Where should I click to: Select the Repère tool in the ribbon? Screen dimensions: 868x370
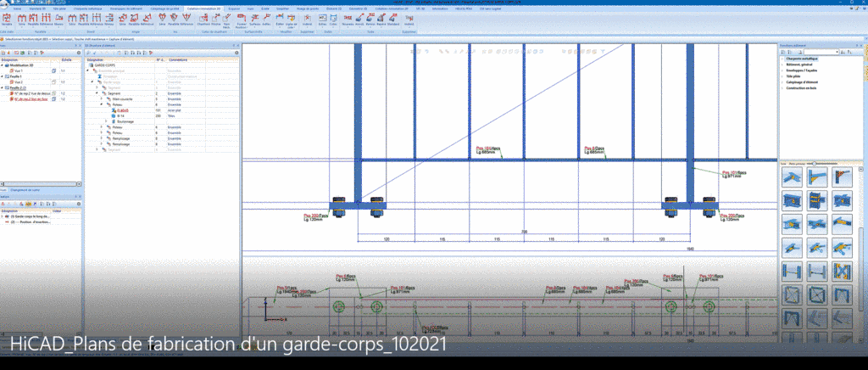pyautogui.click(x=381, y=20)
